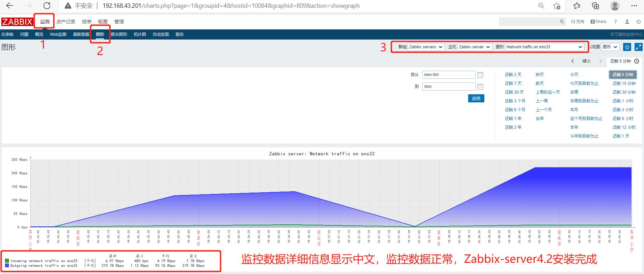This screenshot has width=644, height=274.
Task: Open the 报表 main menu
Action: [x=87, y=22]
